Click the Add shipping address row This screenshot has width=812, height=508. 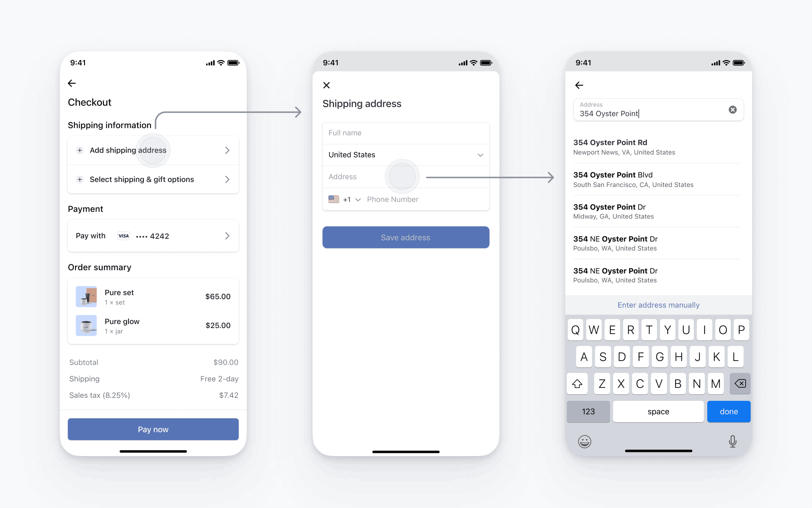153,150
